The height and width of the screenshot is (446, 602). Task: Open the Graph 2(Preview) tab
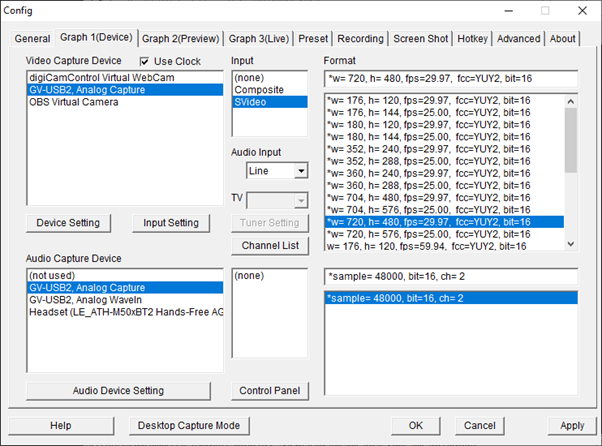181,39
